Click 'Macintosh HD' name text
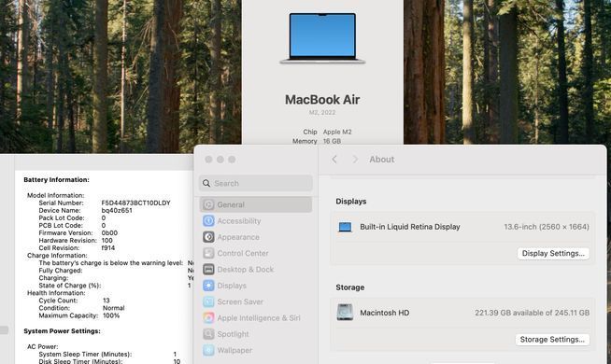The image size is (611, 364). pos(385,313)
